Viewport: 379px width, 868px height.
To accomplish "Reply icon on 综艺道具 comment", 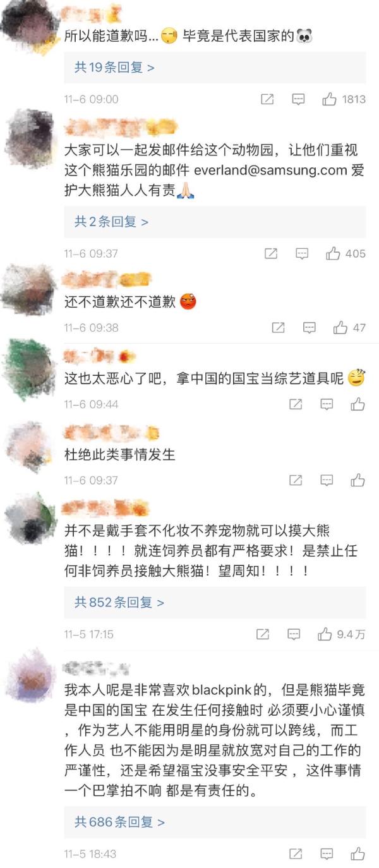I will pyautogui.click(x=327, y=404).
